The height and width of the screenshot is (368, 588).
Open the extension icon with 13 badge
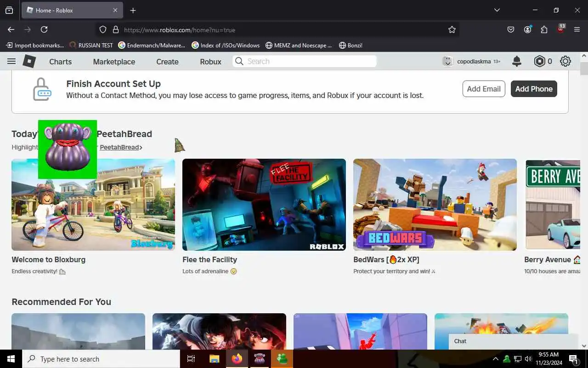click(560, 29)
